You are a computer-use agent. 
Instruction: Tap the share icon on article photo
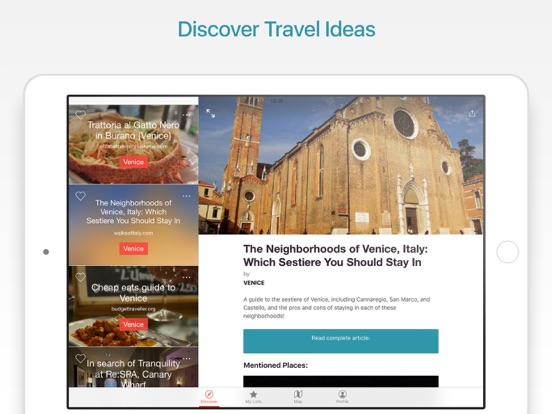(x=472, y=113)
